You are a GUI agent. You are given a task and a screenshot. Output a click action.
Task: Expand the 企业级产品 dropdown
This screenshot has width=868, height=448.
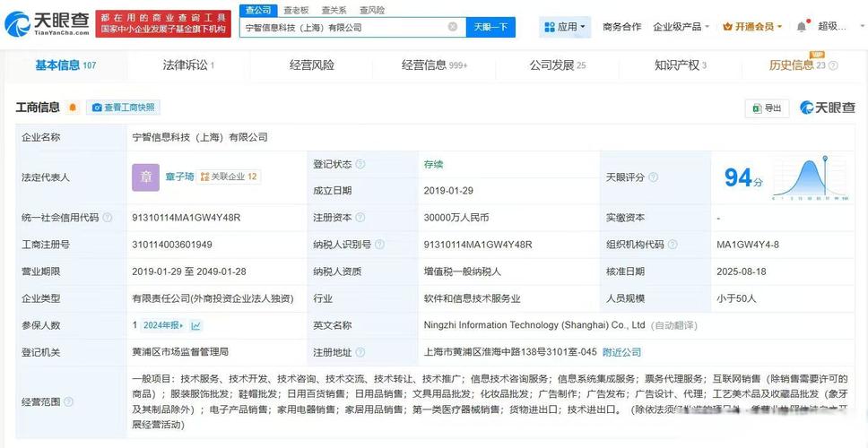click(681, 27)
